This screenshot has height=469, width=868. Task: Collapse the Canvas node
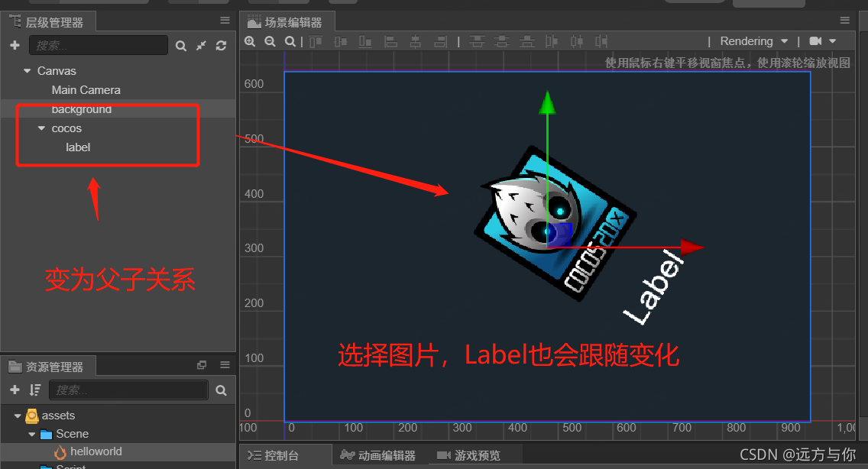tap(28, 71)
